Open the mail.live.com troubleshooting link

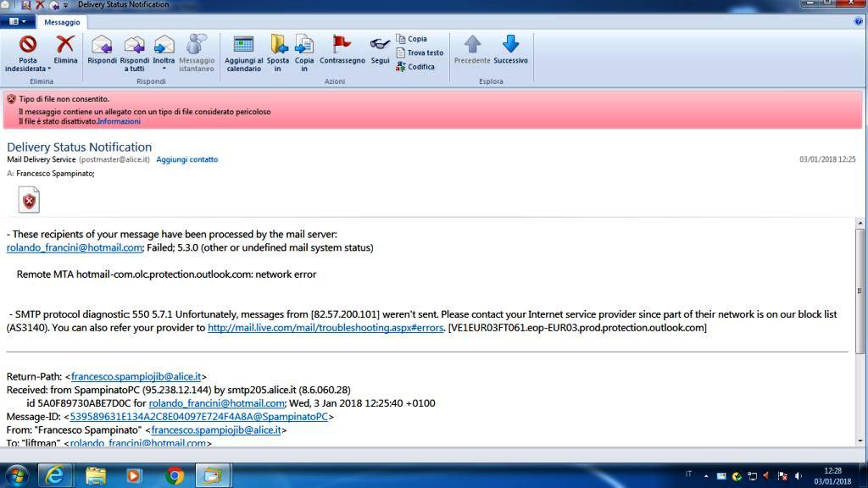(325, 328)
